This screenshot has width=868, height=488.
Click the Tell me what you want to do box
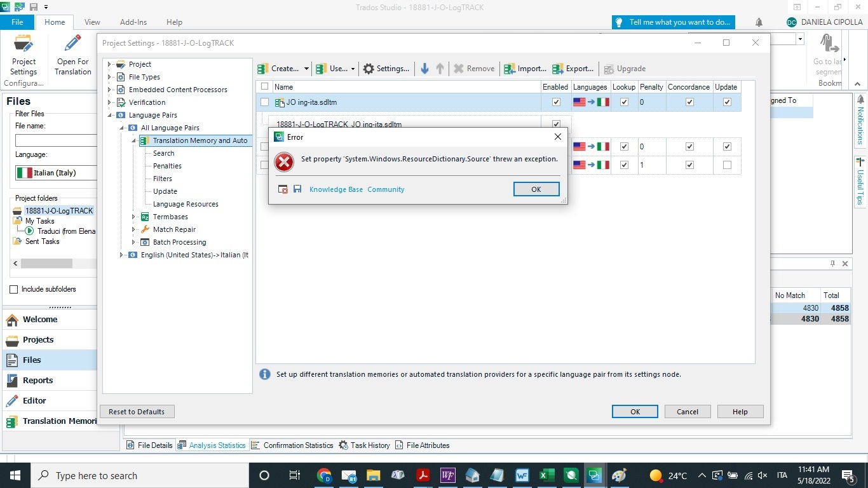click(674, 22)
